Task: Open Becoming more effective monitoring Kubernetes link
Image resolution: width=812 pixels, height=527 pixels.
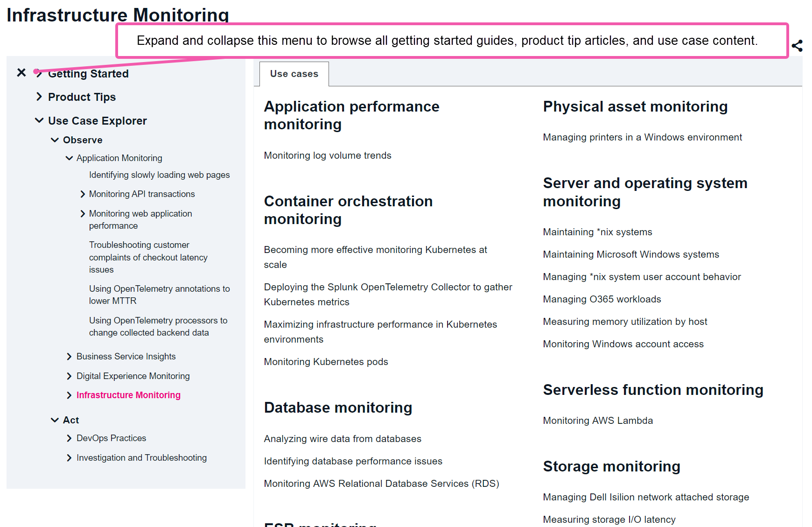Action: click(375, 257)
